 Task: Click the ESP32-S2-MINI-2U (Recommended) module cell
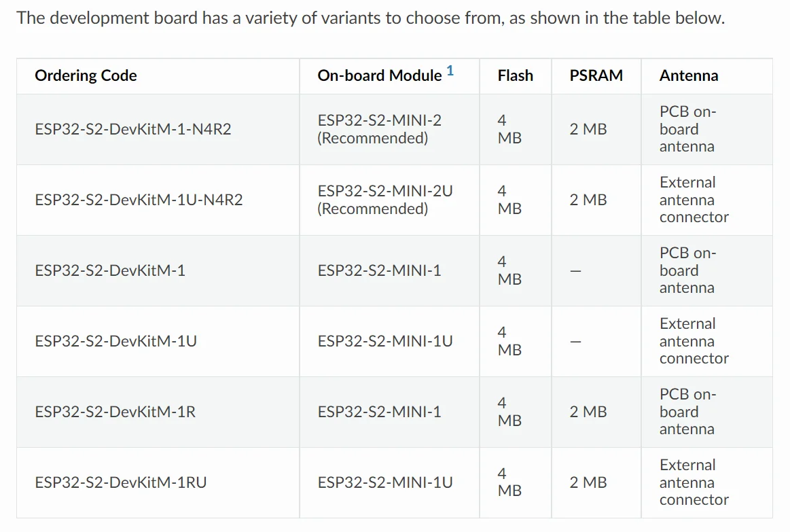pyautogui.click(x=384, y=200)
